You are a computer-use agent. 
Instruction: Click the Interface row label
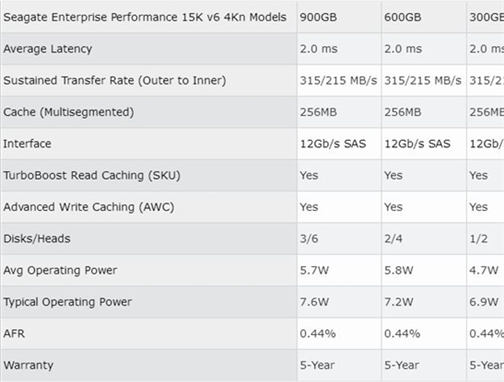[27, 144]
